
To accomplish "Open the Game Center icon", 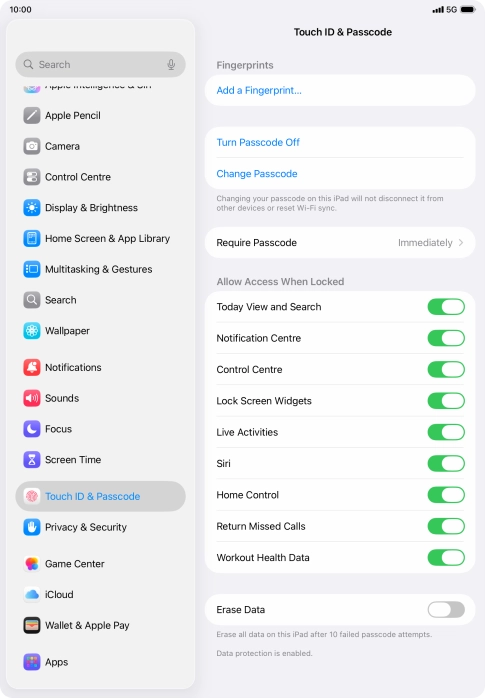I will (x=32, y=564).
